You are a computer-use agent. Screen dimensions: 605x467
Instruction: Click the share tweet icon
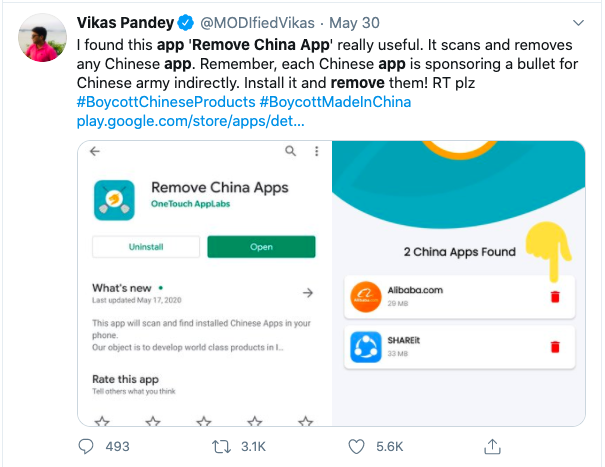click(491, 445)
